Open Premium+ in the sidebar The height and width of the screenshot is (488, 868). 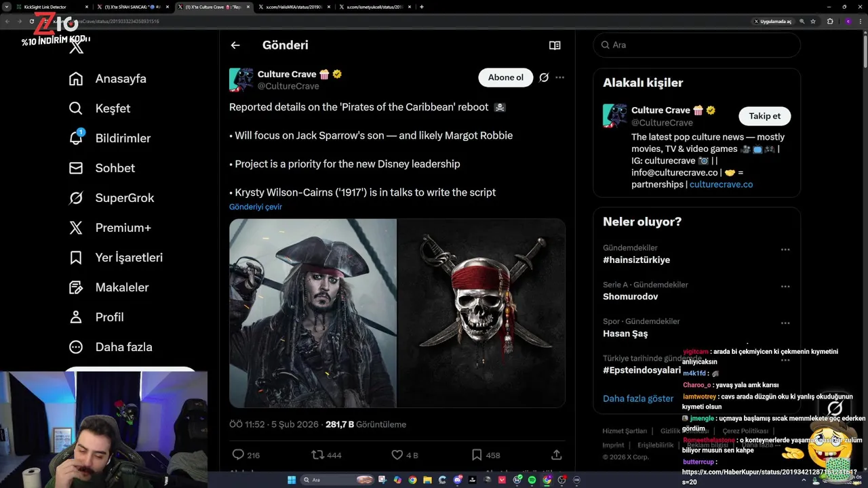point(110,228)
